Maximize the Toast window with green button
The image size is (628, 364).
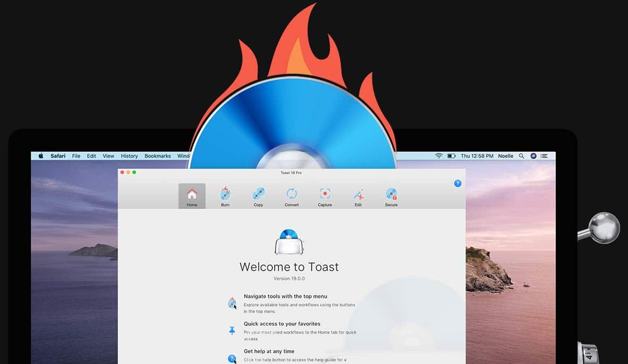[134, 172]
